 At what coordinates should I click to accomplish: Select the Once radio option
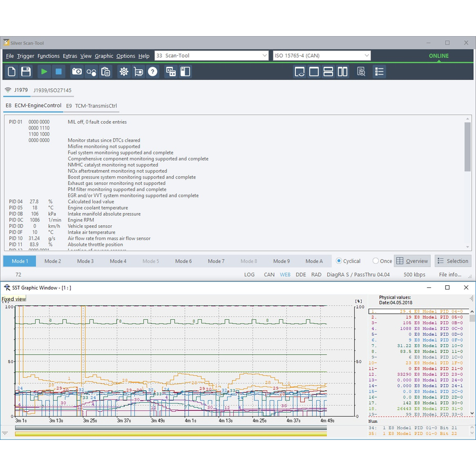pyautogui.click(x=376, y=261)
